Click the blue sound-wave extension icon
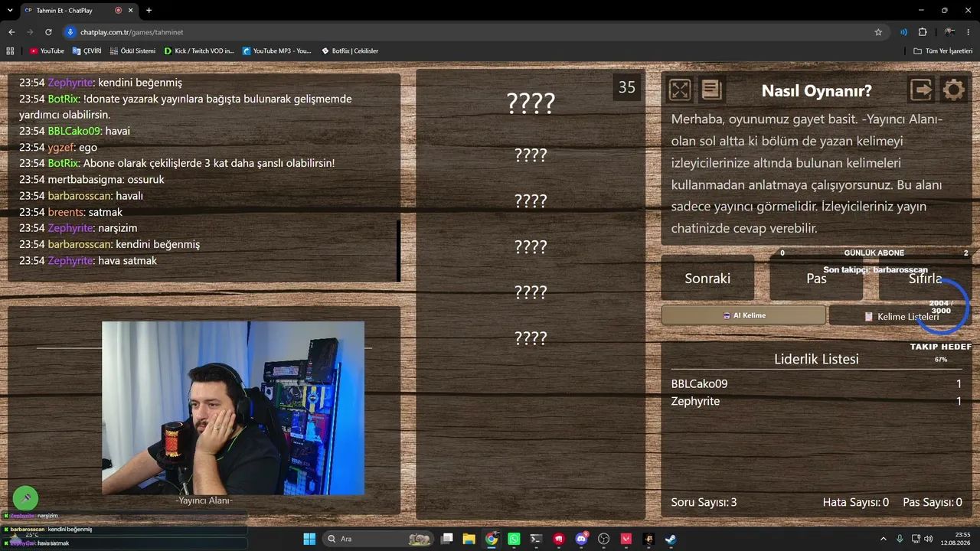Image resolution: width=980 pixels, height=551 pixels. (x=903, y=32)
